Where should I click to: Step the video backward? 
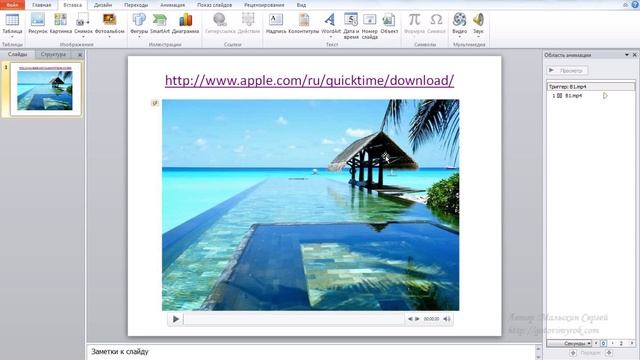click(410, 319)
